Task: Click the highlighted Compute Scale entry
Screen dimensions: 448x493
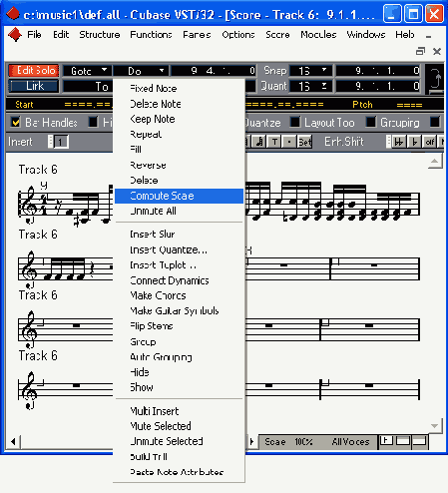Action: (179, 196)
